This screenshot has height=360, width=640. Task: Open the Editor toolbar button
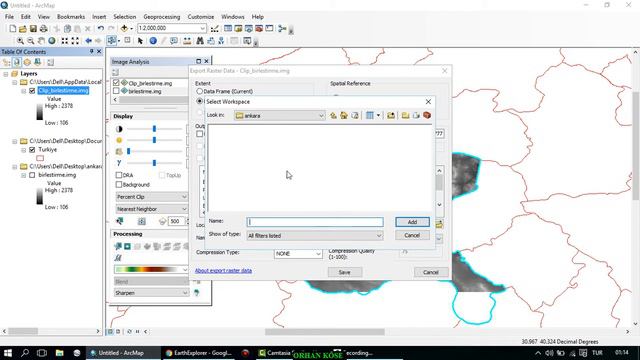(215, 29)
